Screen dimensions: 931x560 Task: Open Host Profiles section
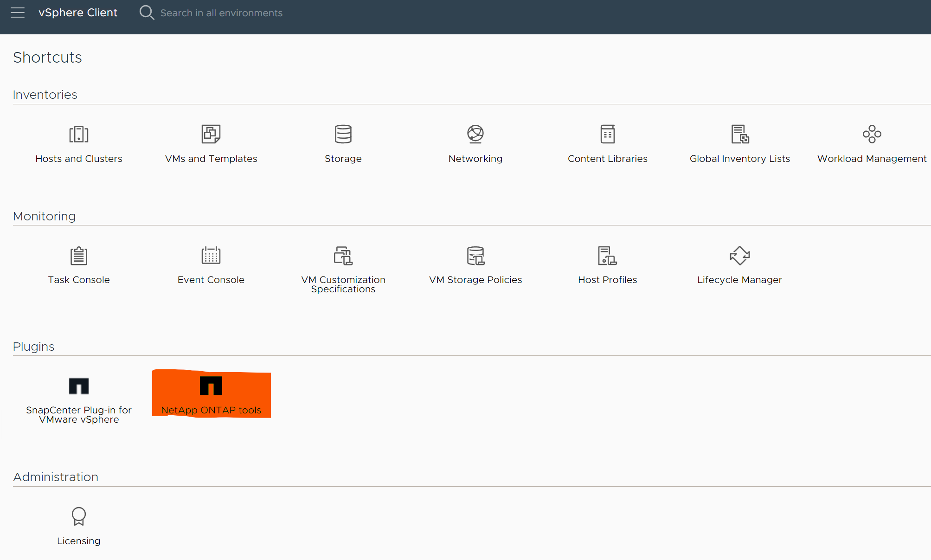tap(607, 264)
